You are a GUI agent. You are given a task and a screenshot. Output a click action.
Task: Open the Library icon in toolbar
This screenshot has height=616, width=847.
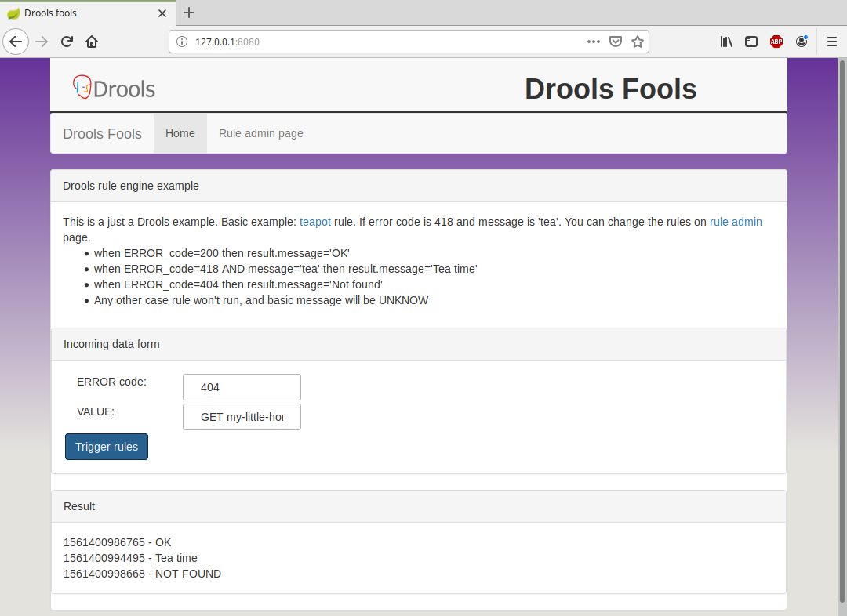(726, 42)
